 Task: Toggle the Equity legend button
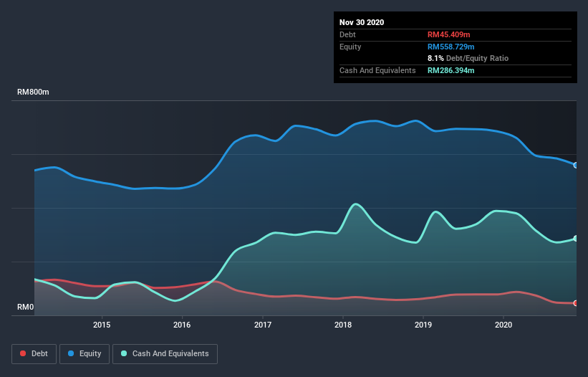coord(85,354)
